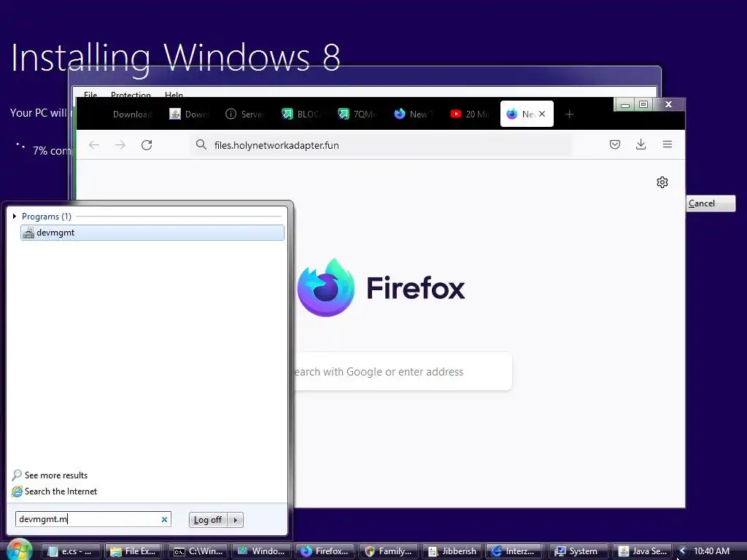747x560 pixels.
Task: Open new tab personalize gear
Action: coord(662,182)
